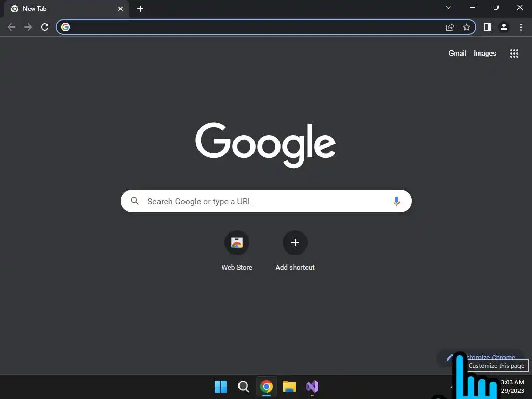This screenshot has width=532, height=399.
Task: Start voice search with the microphone icon
Action: pos(396,201)
